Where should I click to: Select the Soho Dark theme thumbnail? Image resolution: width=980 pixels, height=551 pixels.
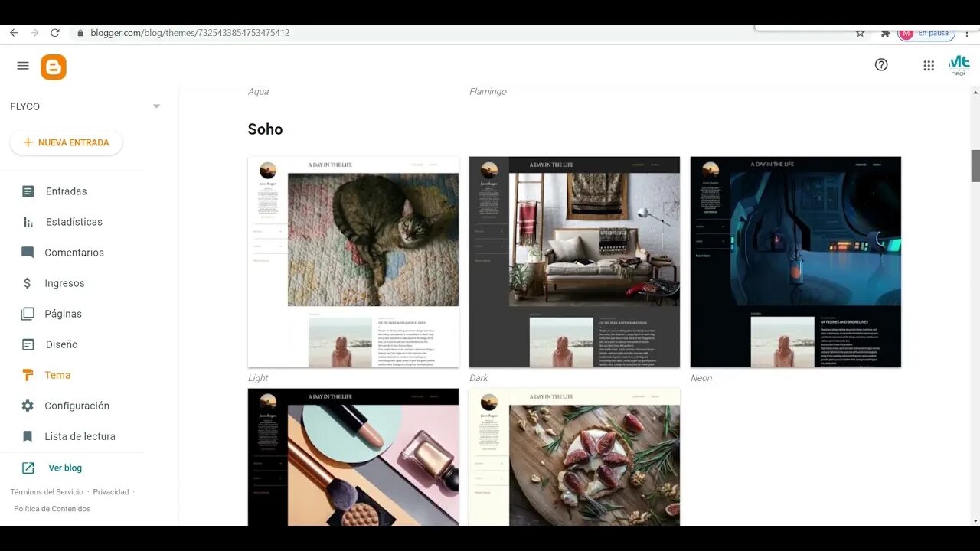click(574, 262)
